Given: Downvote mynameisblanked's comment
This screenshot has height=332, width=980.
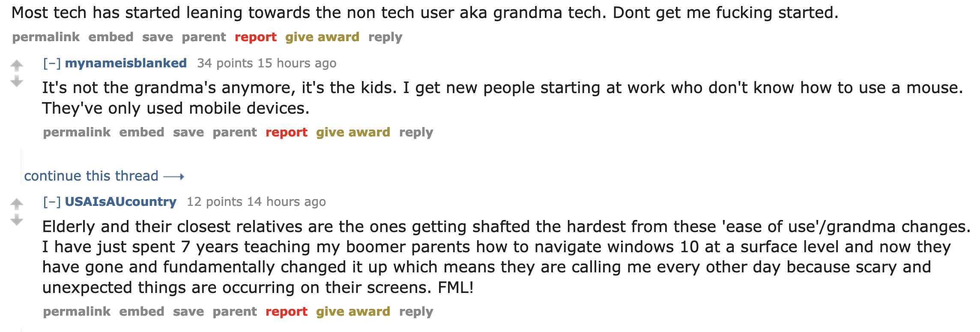Looking at the screenshot, I should 17,81.
